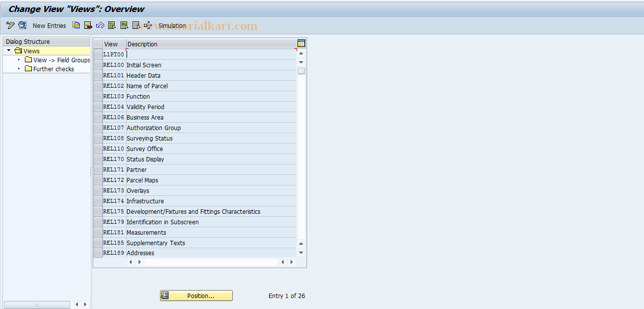This screenshot has width=644, height=309.
Task: Click the Authorization Group cell
Action: point(211,128)
